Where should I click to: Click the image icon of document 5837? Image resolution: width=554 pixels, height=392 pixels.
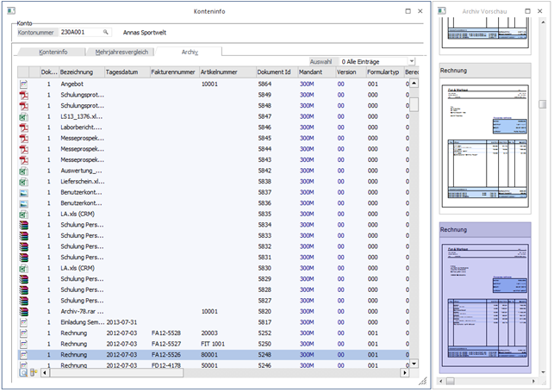24,192
